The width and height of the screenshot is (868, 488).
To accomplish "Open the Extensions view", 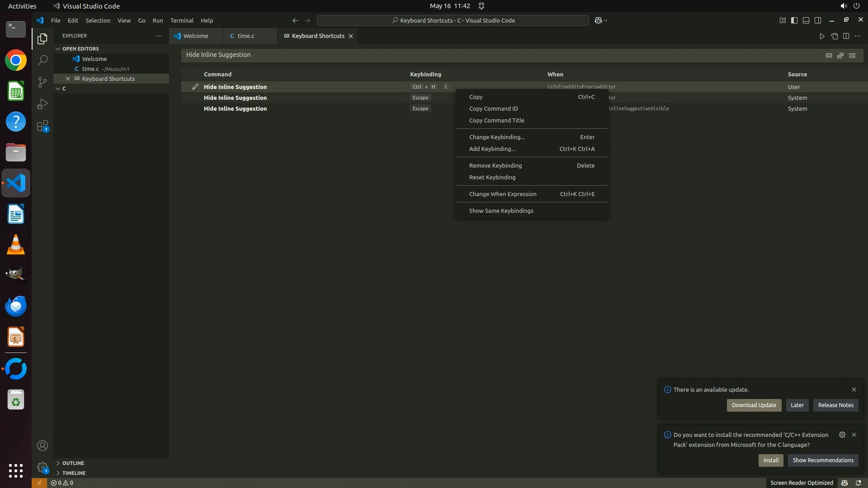I will point(42,126).
